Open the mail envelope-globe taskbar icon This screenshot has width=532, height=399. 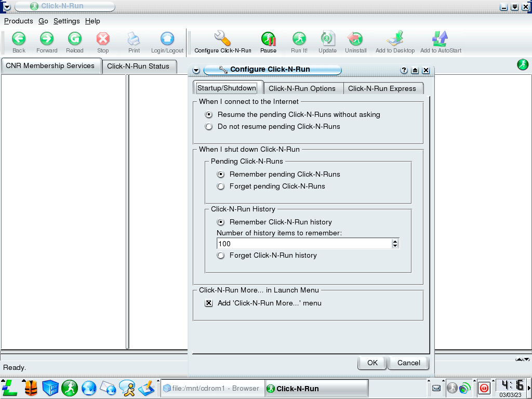(x=108, y=388)
